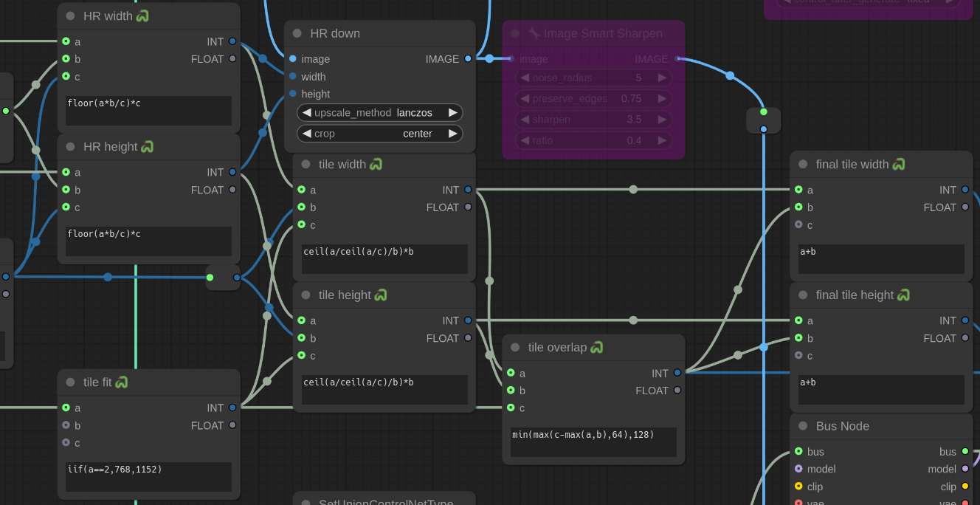Click the HR down IMAGE output socket
The width and height of the screenshot is (980, 505).
[x=468, y=59]
